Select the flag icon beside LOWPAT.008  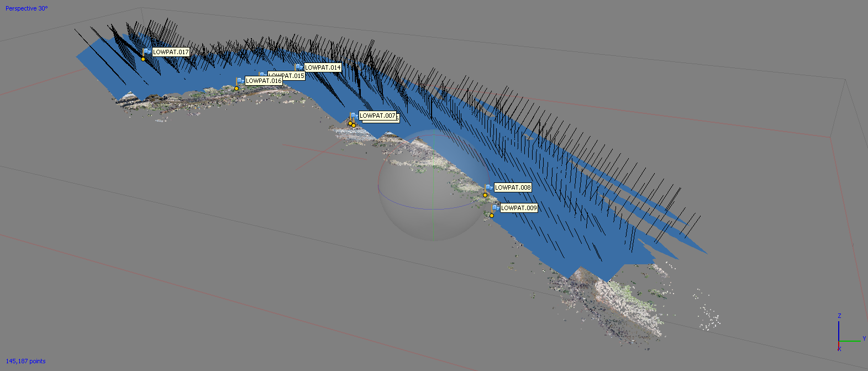coord(488,187)
